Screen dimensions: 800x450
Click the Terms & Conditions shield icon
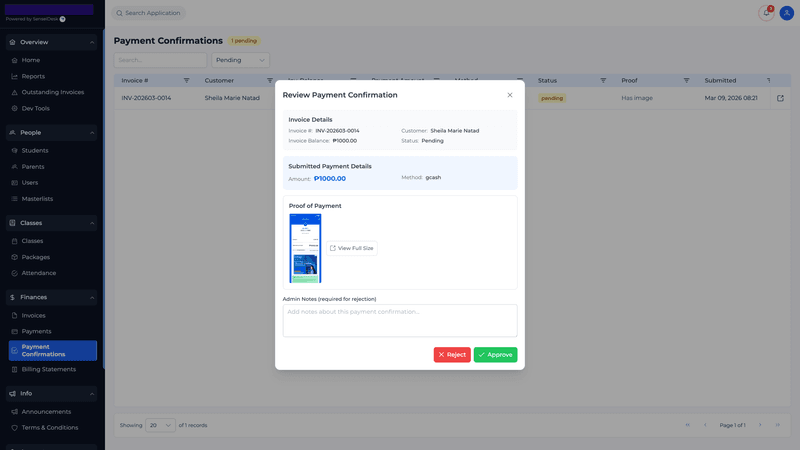coord(14,428)
